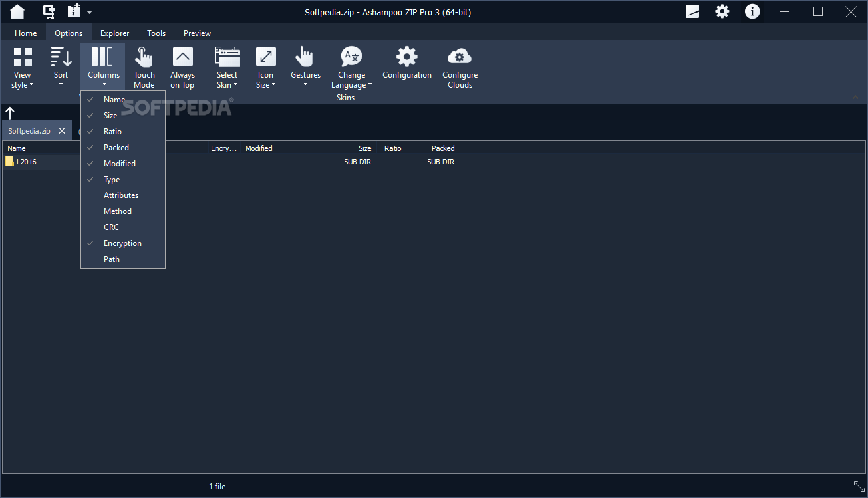Open Configure Clouds icon
868x498 pixels.
point(460,57)
